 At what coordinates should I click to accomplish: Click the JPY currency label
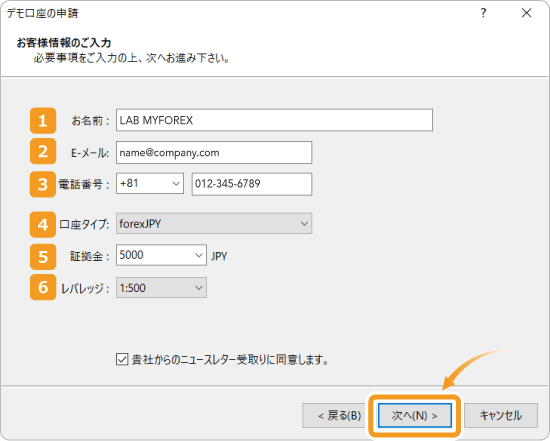[x=219, y=256]
